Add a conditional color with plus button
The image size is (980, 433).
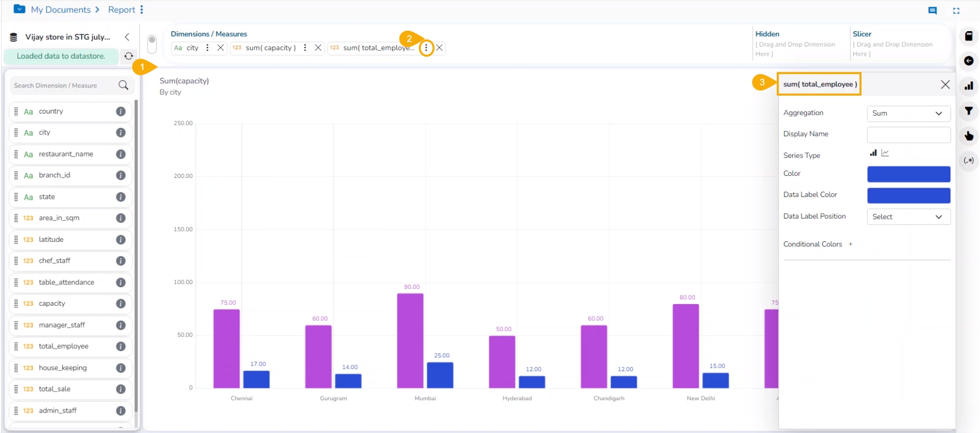pos(850,244)
